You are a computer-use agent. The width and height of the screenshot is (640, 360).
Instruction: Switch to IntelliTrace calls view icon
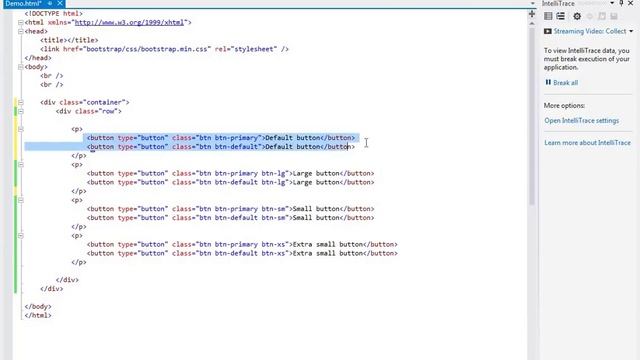[560, 16]
